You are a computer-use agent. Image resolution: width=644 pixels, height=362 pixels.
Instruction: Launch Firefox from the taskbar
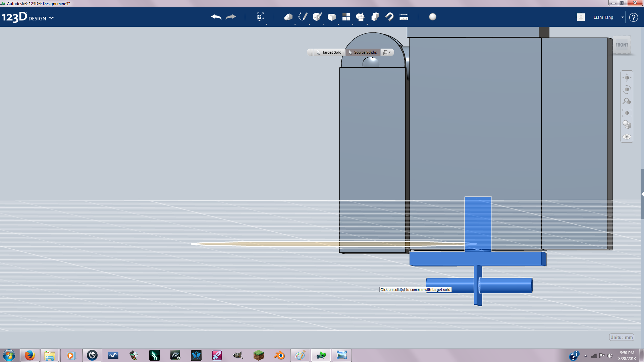click(x=30, y=355)
